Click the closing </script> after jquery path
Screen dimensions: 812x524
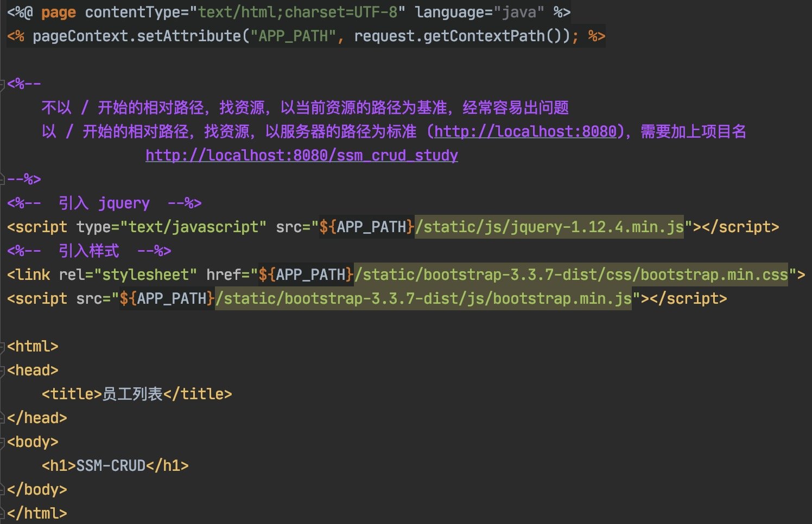pyautogui.click(x=740, y=227)
